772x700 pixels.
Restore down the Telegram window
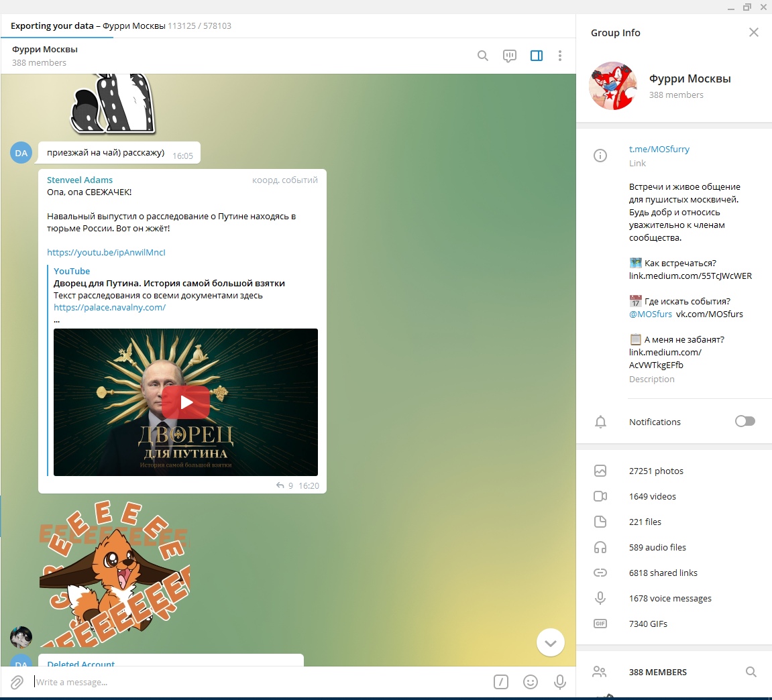pyautogui.click(x=747, y=7)
